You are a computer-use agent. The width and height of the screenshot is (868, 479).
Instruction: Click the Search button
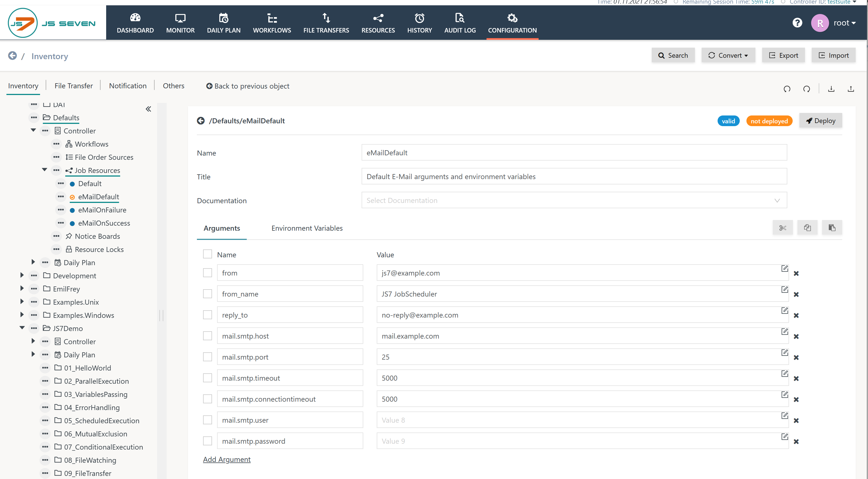673,55
